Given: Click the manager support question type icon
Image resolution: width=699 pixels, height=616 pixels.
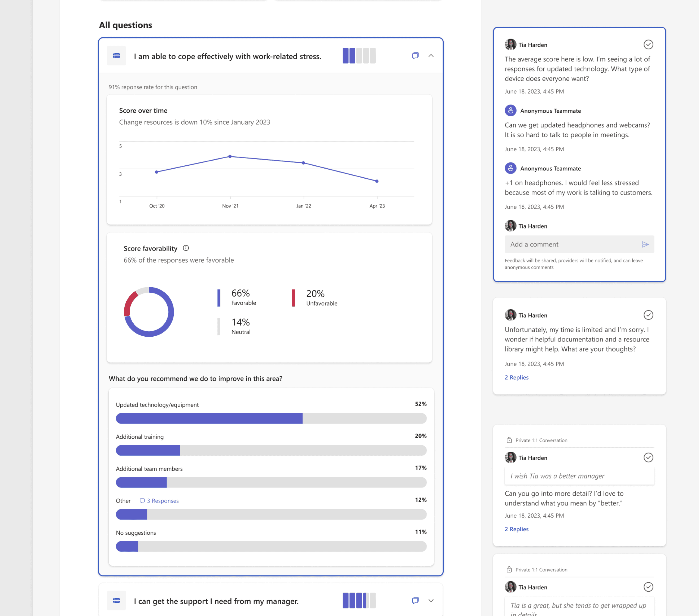Looking at the screenshot, I should click(117, 601).
